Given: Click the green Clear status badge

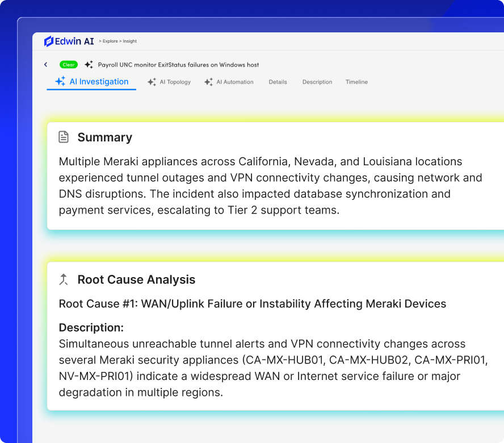Looking at the screenshot, I should click(69, 65).
